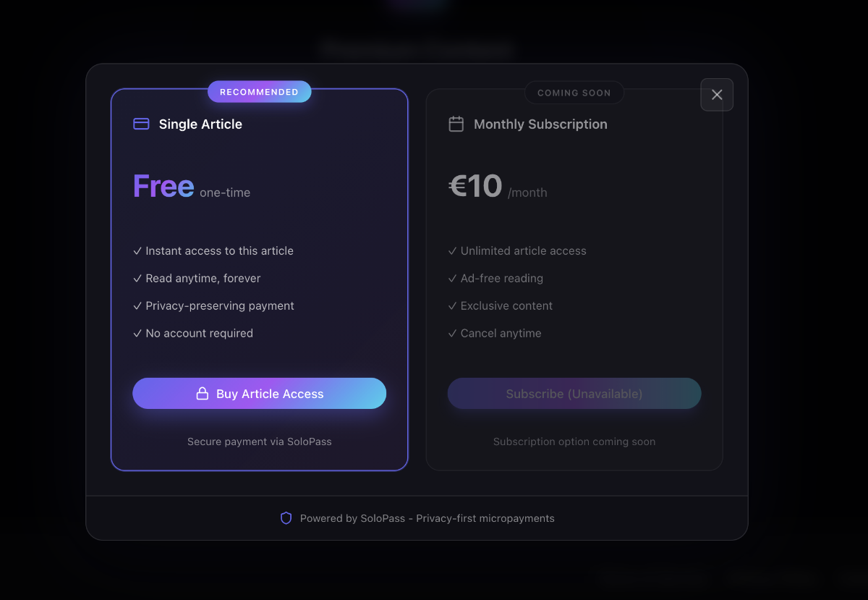Screen dimensions: 868x600
Task: Click the SoloPass shield icon in the footer
Action: coord(286,517)
